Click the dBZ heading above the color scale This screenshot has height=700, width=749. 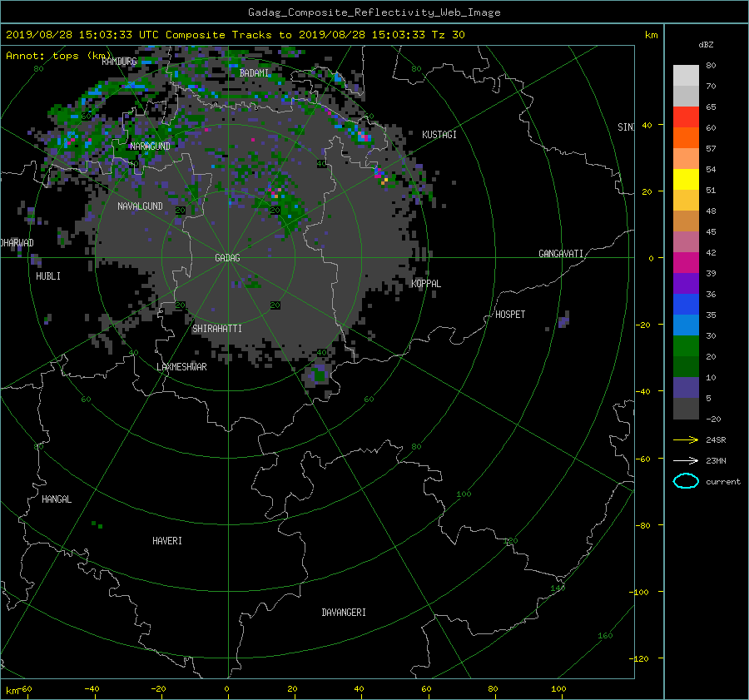pyautogui.click(x=706, y=44)
